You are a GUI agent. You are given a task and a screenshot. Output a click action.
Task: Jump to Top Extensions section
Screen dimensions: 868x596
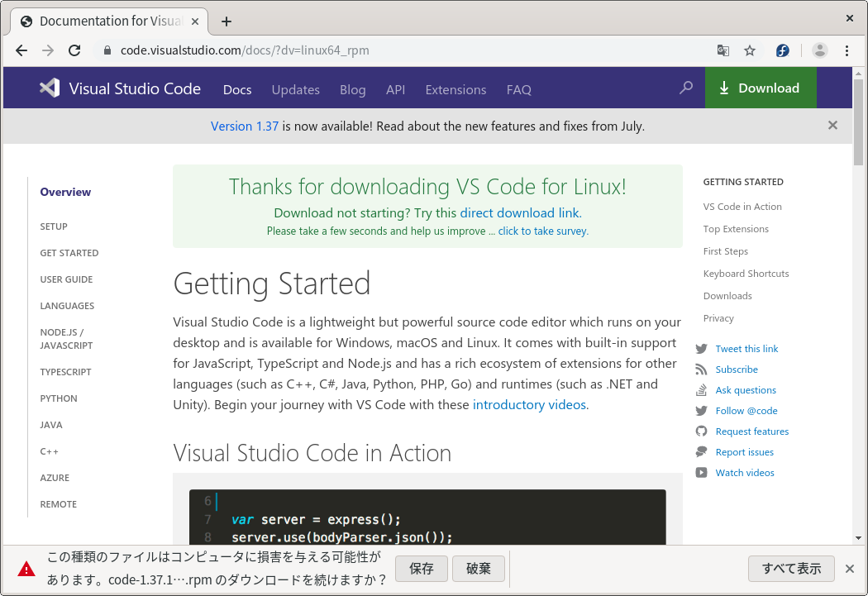coord(736,228)
